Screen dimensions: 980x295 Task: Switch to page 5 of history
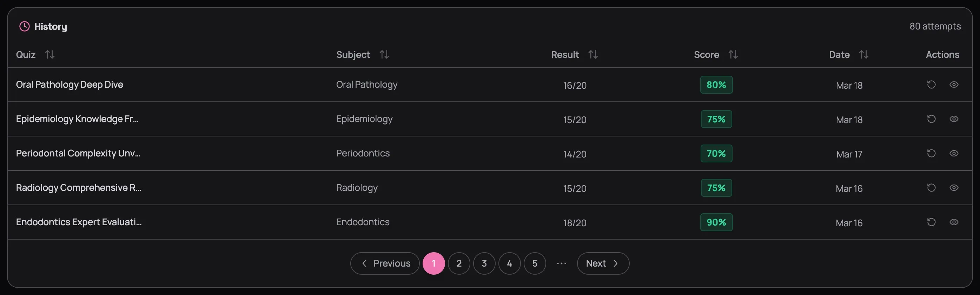(x=535, y=263)
